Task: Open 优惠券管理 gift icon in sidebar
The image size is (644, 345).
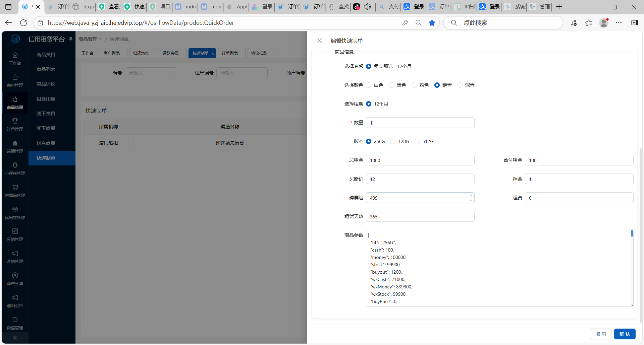Action: pyautogui.click(x=15, y=213)
